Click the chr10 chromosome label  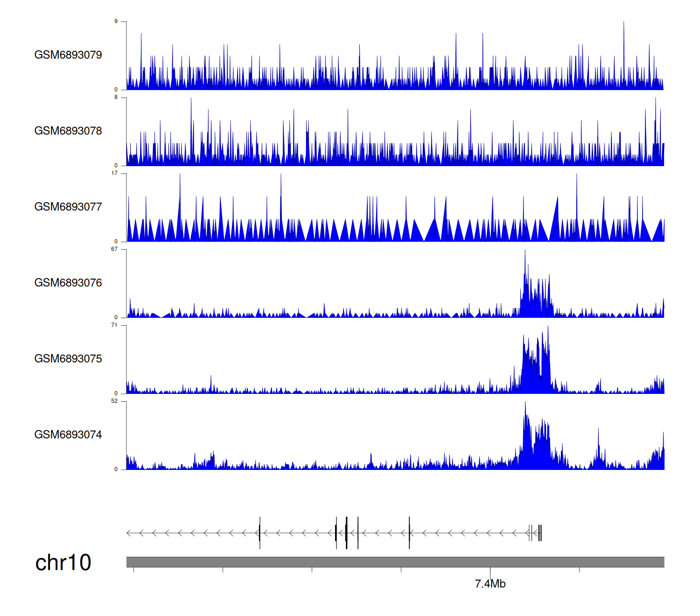(63, 563)
